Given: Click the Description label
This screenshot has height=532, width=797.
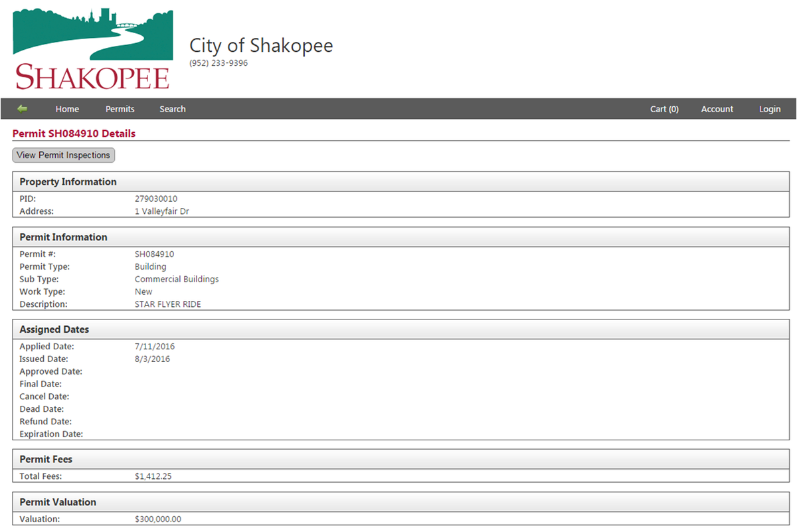Looking at the screenshot, I should click(x=44, y=304).
